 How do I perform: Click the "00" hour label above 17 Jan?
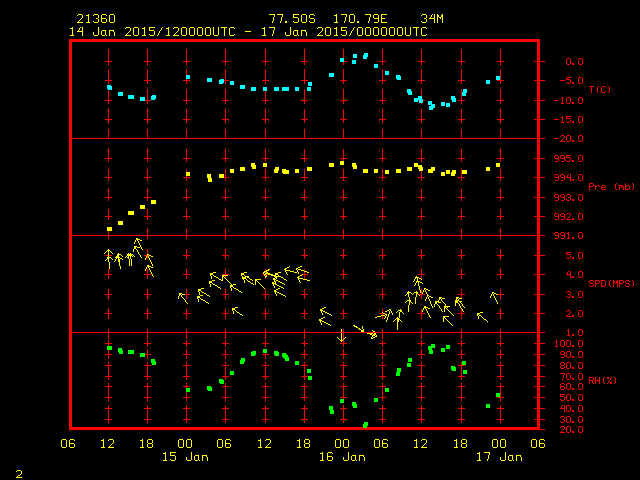[499, 444]
